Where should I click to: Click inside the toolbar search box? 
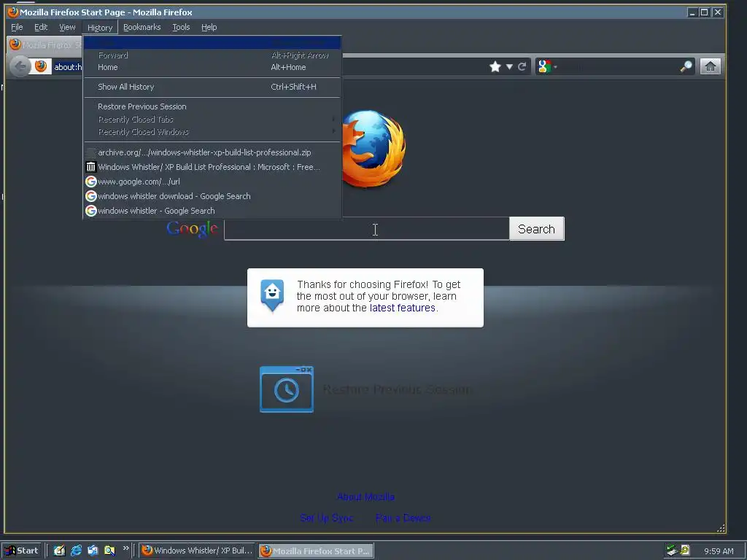619,66
